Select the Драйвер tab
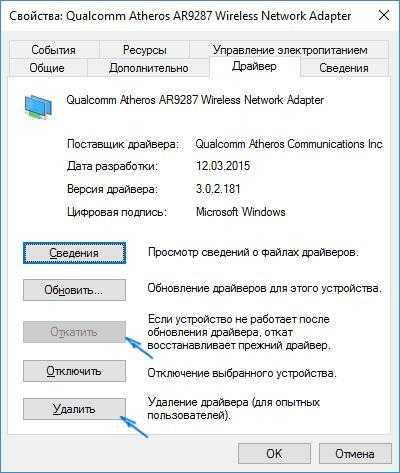The height and width of the screenshot is (473, 400). point(254,67)
